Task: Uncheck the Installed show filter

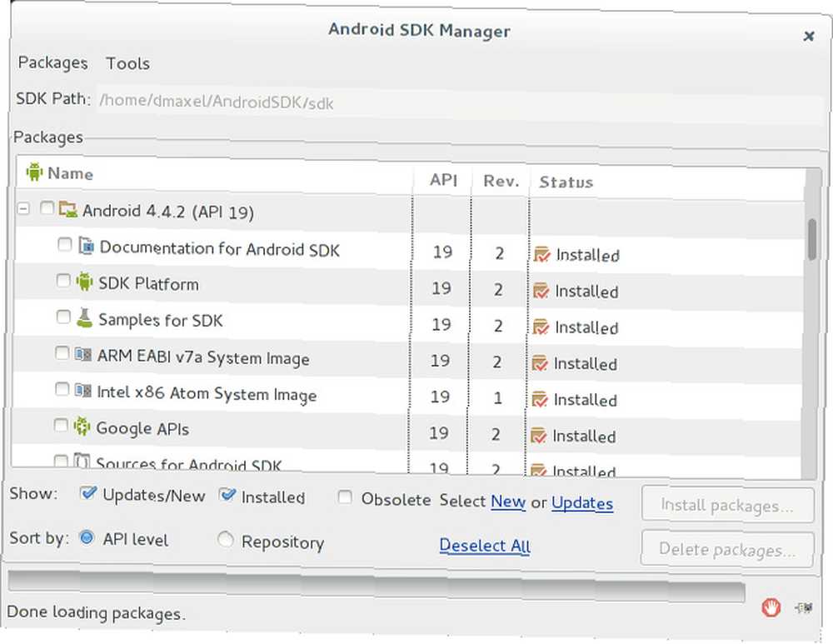Action: pyautogui.click(x=227, y=495)
